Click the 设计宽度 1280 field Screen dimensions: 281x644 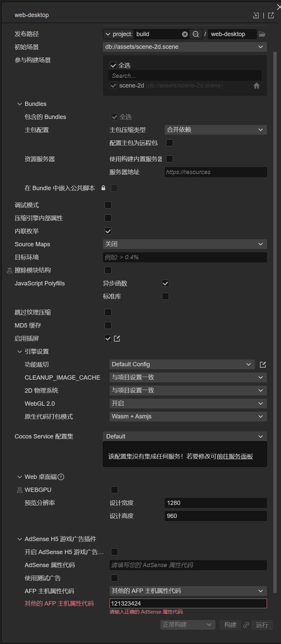click(216, 503)
